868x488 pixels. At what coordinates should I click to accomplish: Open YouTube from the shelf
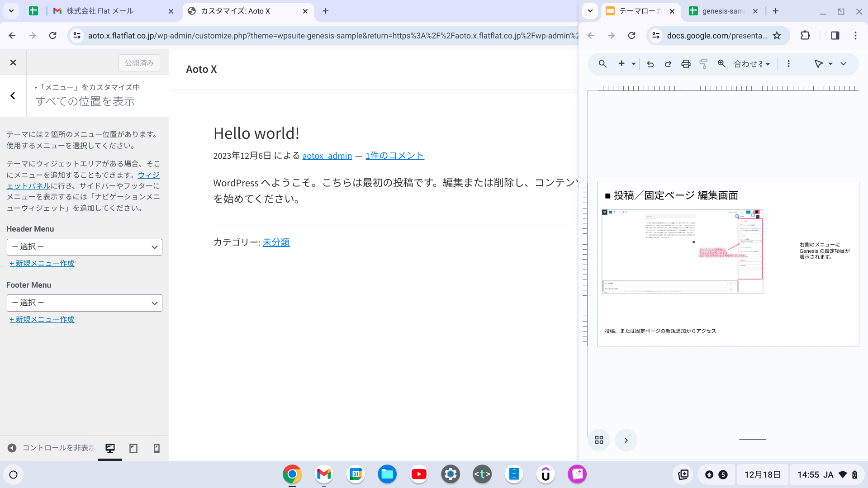pos(419,474)
